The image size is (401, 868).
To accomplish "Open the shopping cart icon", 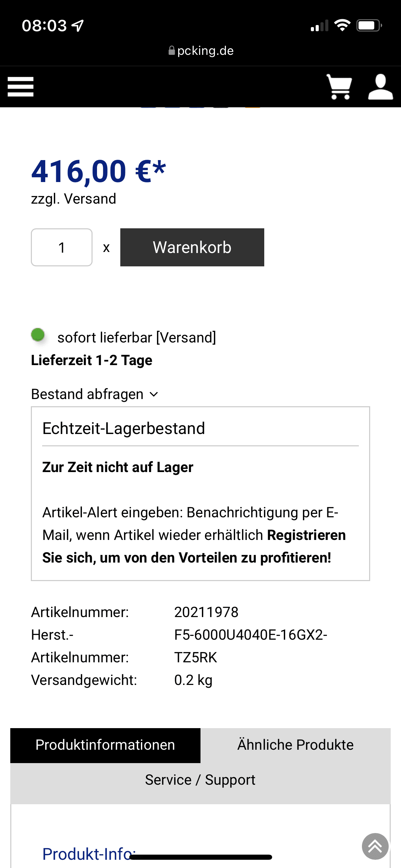I will (339, 86).
